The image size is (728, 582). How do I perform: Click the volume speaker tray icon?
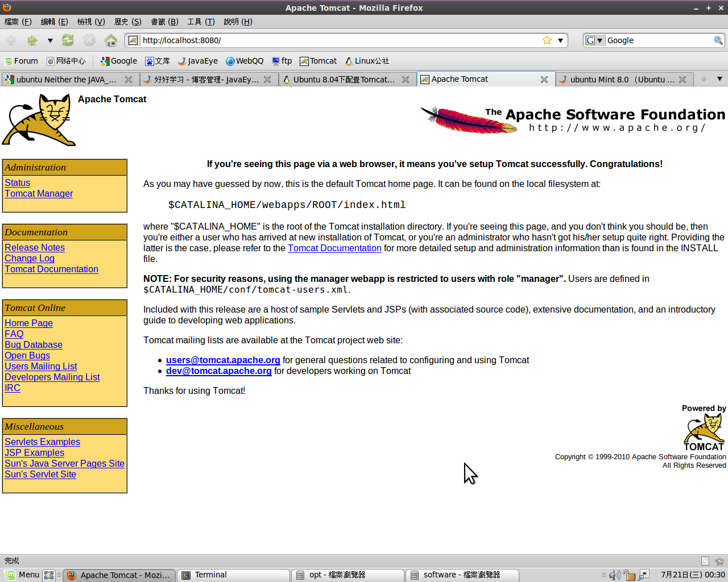point(614,575)
